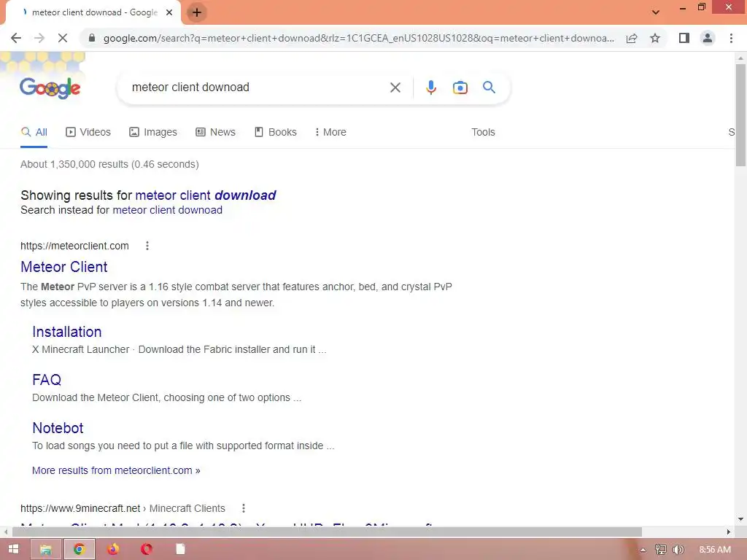The image size is (747, 560).
Task: Click the https://meteorclient.com URL text
Action: tap(74, 246)
